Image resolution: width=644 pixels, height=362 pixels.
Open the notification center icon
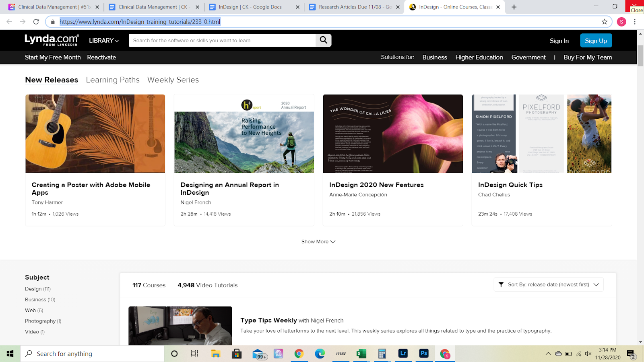(x=631, y=354)
